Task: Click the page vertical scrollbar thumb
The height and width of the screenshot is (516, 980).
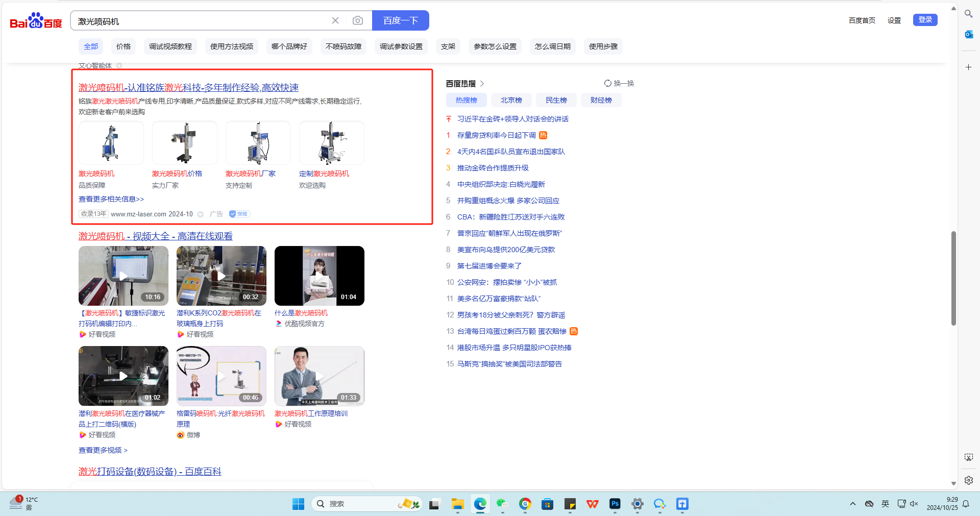Action: [953, 278]
